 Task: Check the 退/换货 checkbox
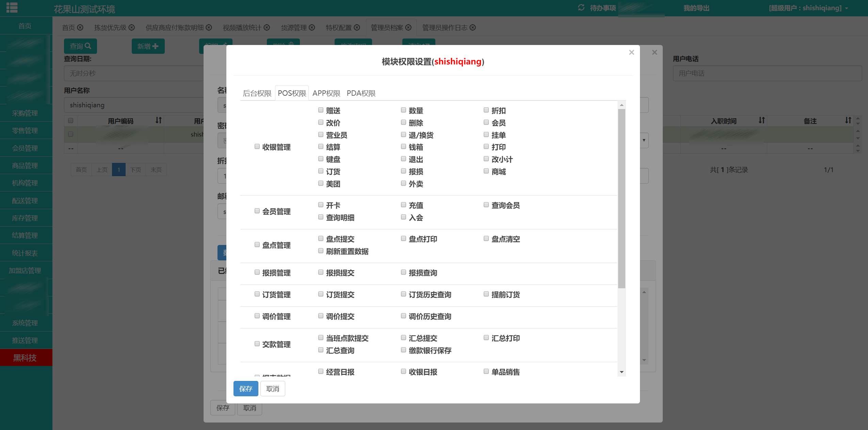403,135
